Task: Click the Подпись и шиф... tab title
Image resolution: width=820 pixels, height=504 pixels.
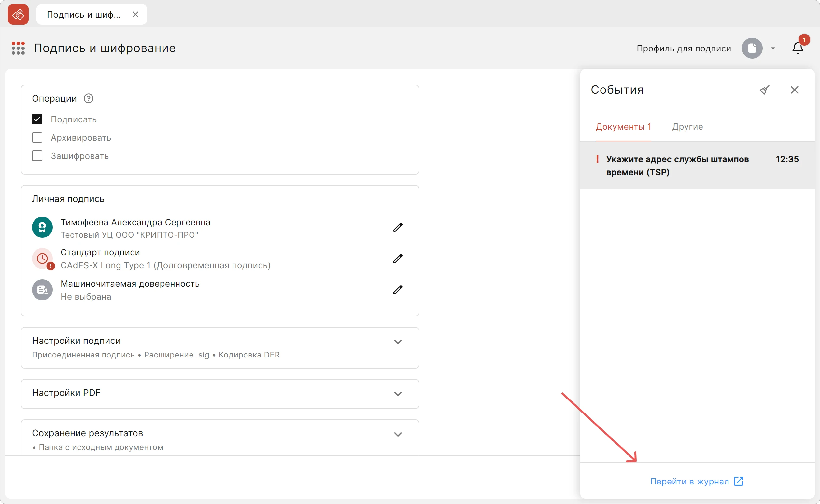Action: (84, 15)
